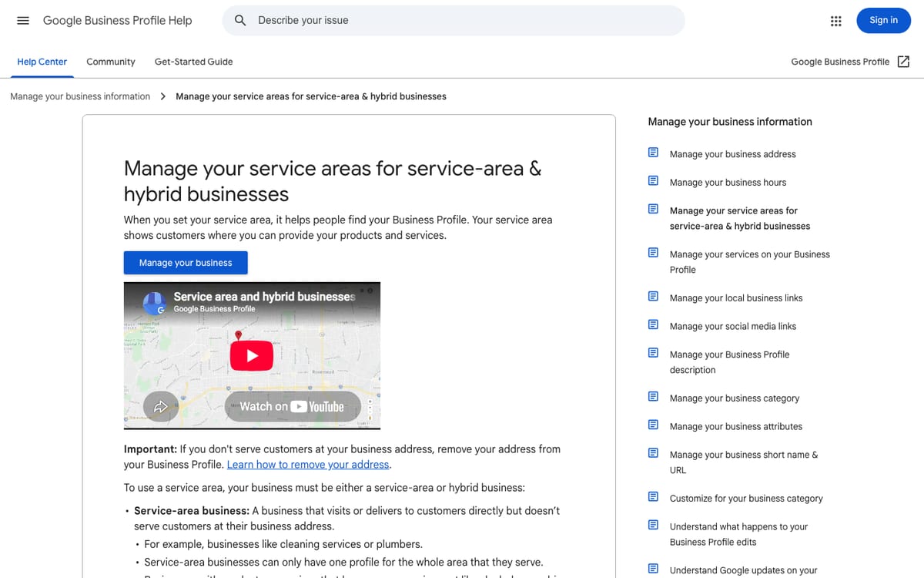Open the hamburger main menu

[23, 21]
